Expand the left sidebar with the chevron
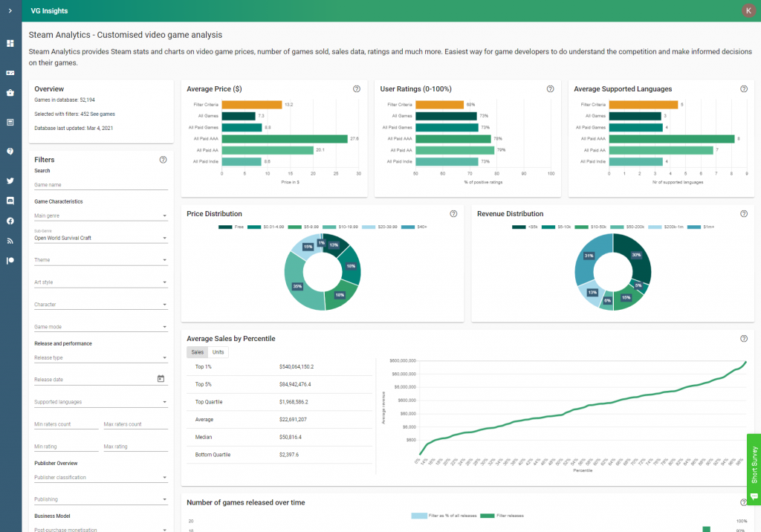Image resolution: width=761 pixels, height=532 pixels. [10, 10]
